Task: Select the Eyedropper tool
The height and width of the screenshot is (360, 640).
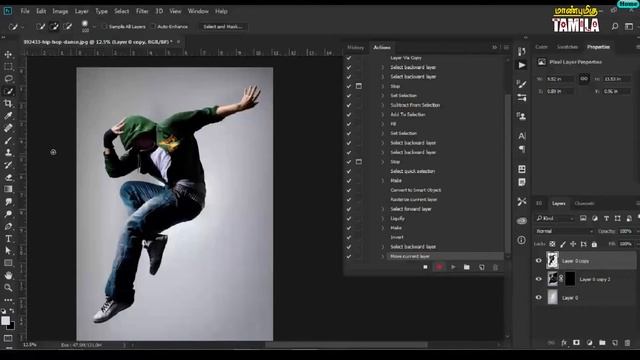Action: [8, 116]
